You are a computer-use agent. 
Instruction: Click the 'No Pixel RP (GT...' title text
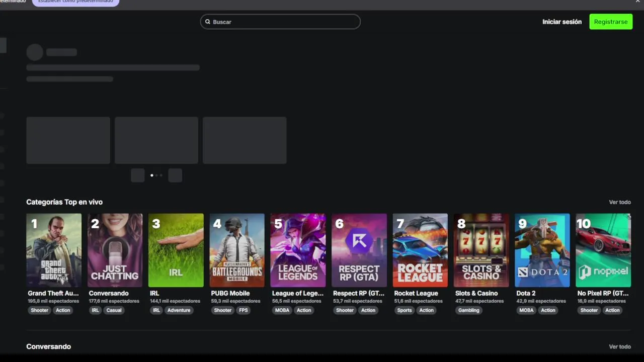pos(603,294)
